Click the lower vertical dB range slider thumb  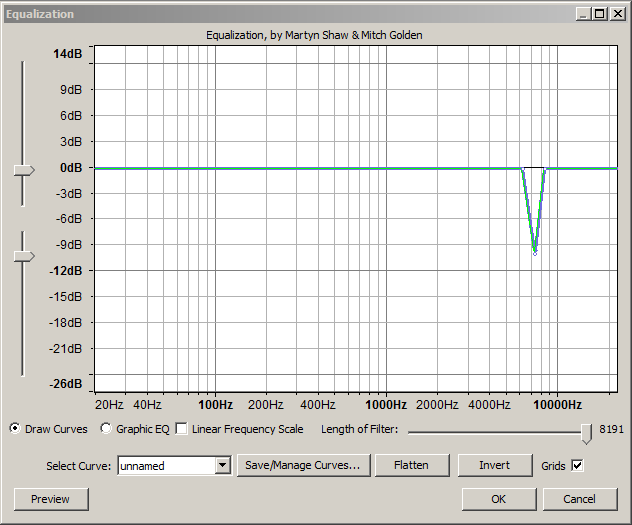[23, 257]
